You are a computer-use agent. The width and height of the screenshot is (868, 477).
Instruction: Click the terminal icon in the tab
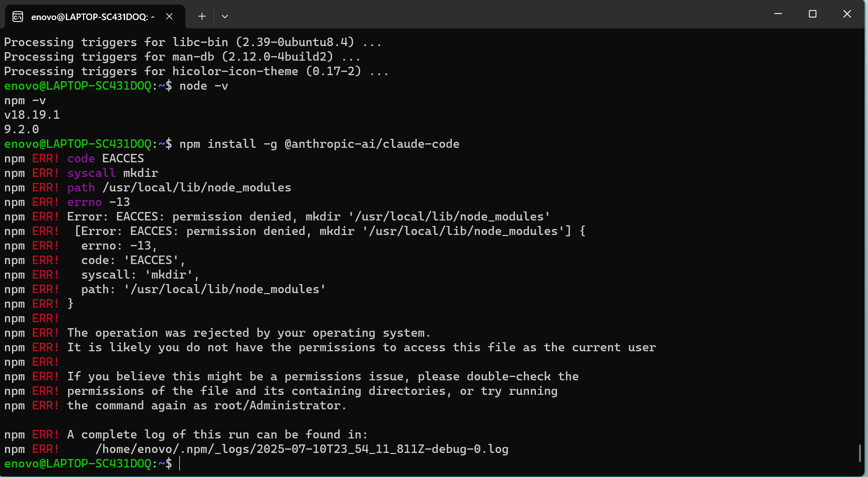click(18, 17)
